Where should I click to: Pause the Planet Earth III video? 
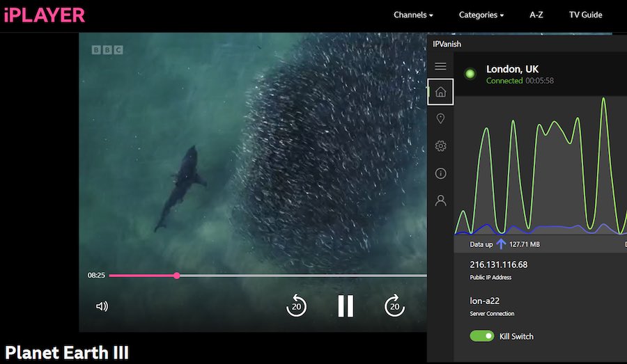[x=346, y=306]
